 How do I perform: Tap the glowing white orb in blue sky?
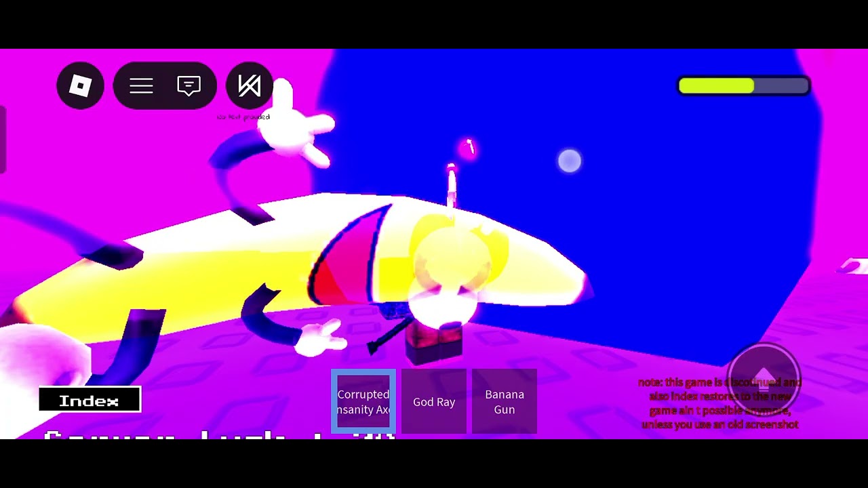tap(570, 161)
